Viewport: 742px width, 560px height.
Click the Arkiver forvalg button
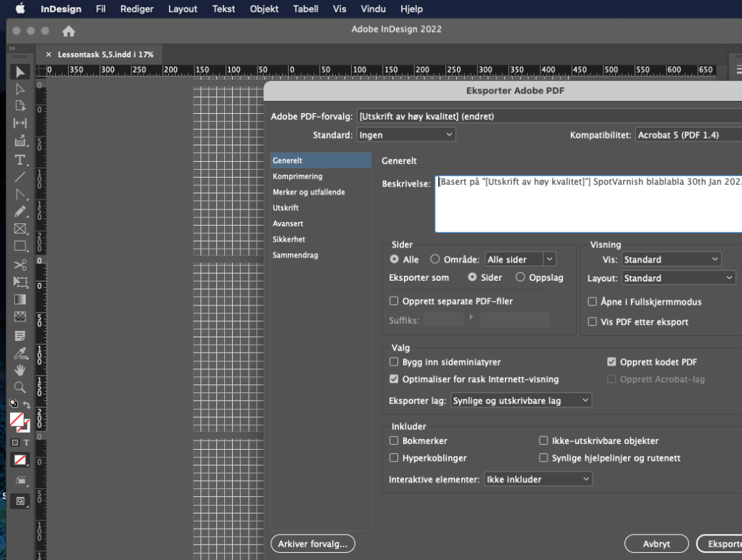pyautogui.click(x=312, y=543)
